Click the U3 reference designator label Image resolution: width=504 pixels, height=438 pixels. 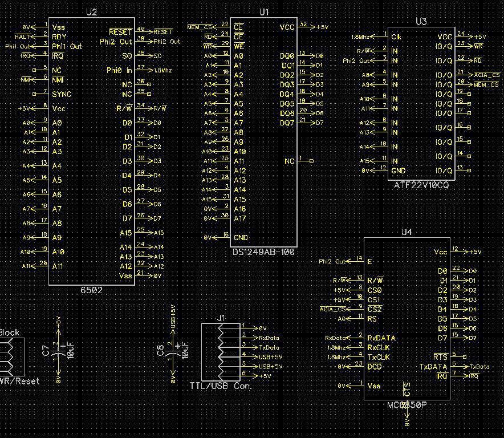pos(421,22)
